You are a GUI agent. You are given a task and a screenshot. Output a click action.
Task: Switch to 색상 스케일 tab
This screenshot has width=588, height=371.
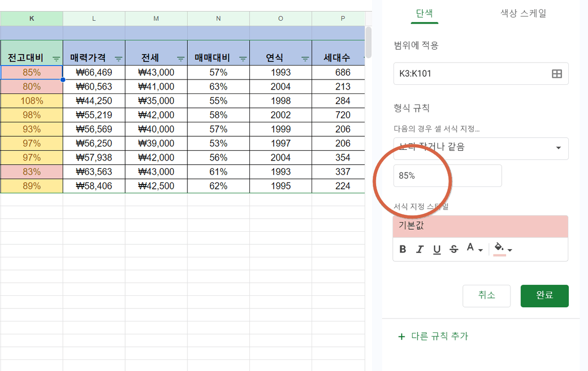523,13
